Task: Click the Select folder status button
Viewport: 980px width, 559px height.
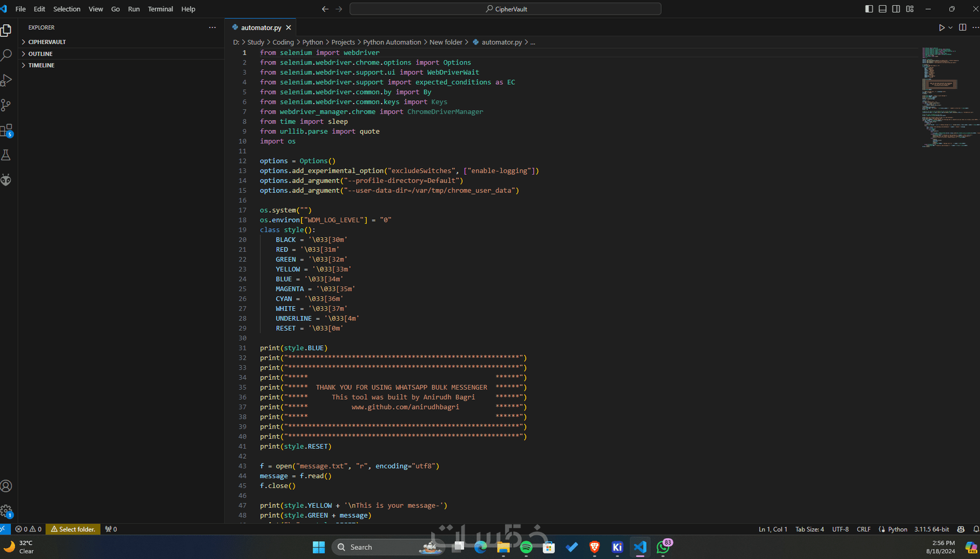Action: point(73,529)
